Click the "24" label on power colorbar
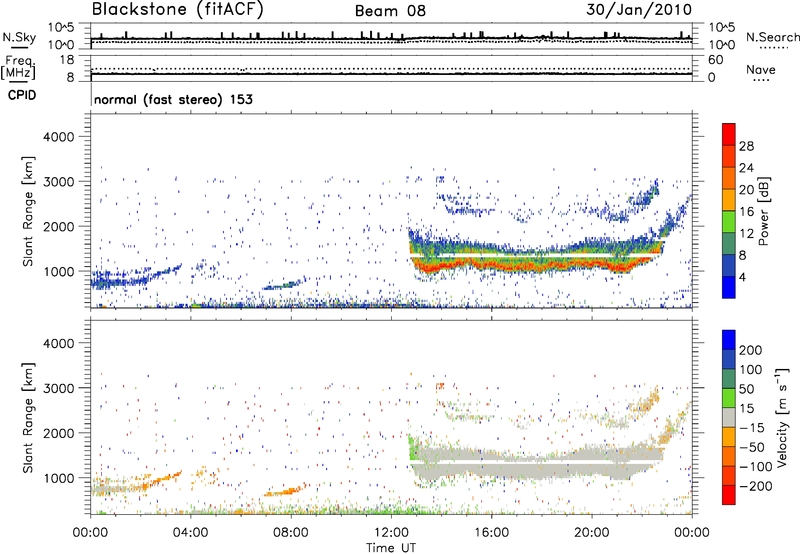Image resolution: width=800 pixels, height=554 pixels. [x=746, y=168]
